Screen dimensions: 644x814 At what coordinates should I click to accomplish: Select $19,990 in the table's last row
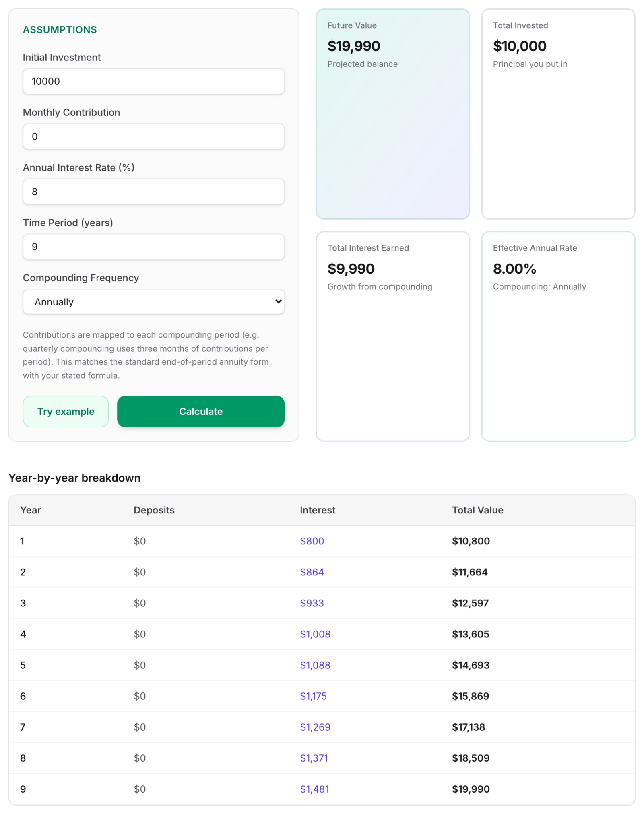(471, 789)
